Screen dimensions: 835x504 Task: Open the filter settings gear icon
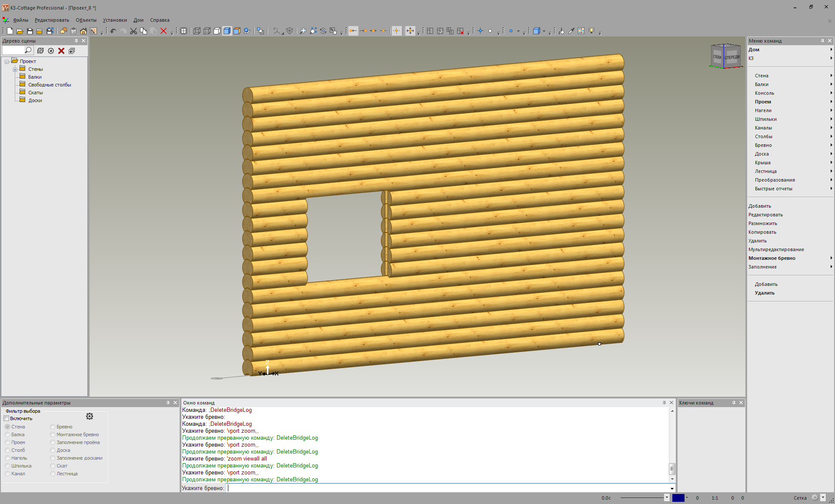coord(90,416)
